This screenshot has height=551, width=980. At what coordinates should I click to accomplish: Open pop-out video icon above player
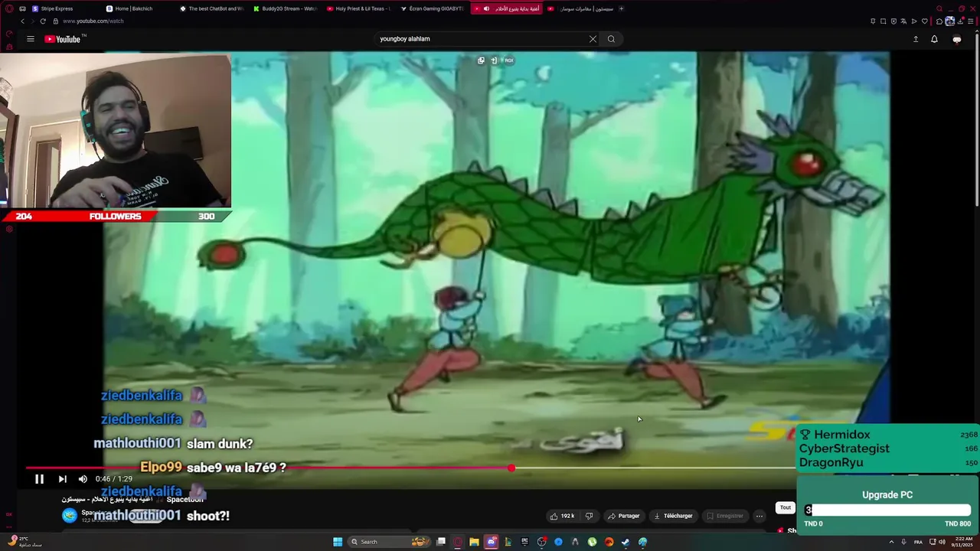click(x=481, y=60)
